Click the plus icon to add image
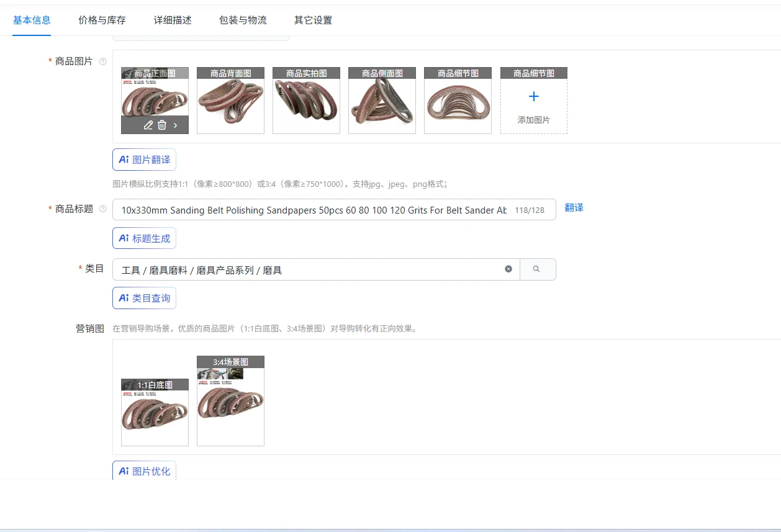781x532 pixels. [x=533, y=96]
